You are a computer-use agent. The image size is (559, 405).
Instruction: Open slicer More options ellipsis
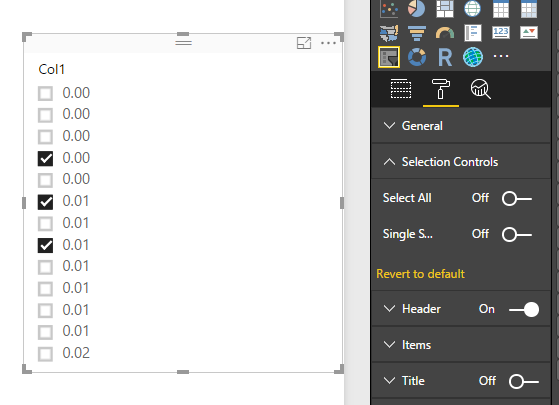pos(328,43)
